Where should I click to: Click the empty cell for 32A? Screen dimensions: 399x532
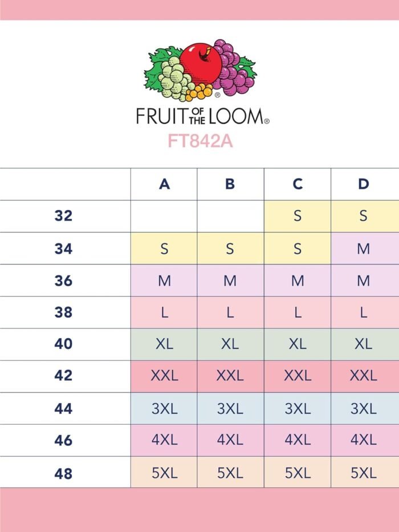[x=164, y=216]
